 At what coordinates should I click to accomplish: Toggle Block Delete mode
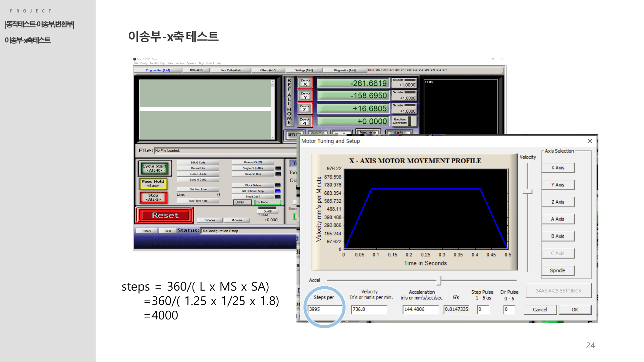(x=253, y=185)
